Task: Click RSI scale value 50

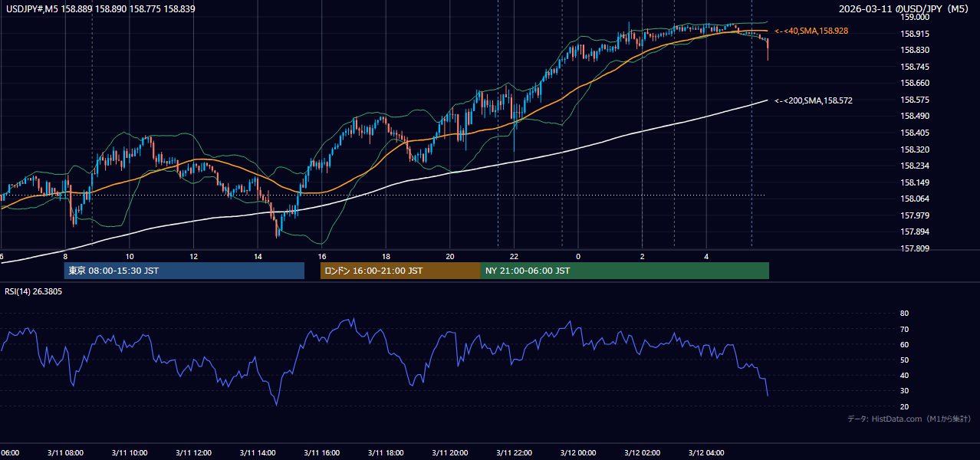Action: pyautogui.click(x=904, y=360)
